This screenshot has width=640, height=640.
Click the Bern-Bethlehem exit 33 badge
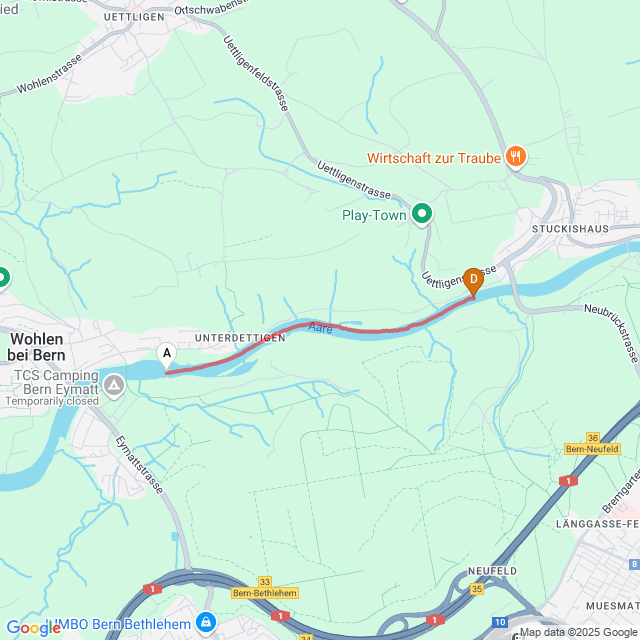pos(265,588)
